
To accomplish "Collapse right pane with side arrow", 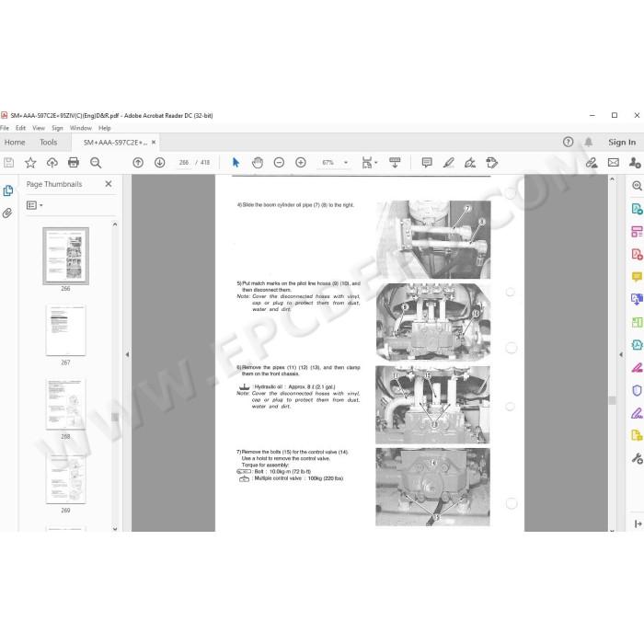I will 621,354.
